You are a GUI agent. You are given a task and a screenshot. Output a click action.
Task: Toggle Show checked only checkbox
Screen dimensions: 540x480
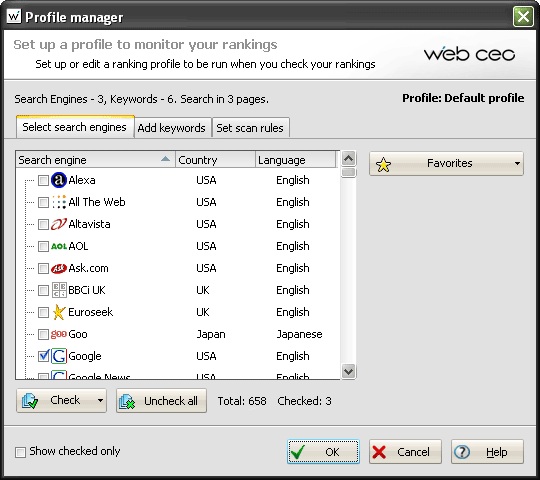pyautogui.click(x=20, y=452)
